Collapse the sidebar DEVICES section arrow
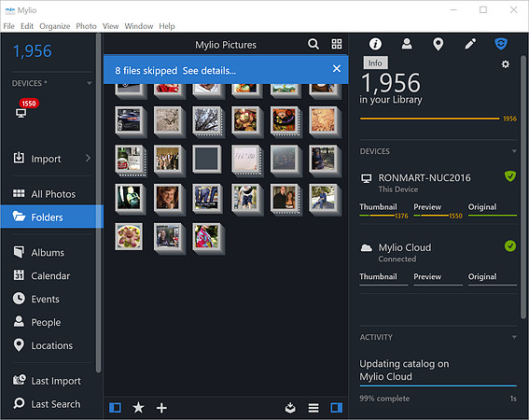This screenshot has height=420, width=529. click(x=89, y=83)
